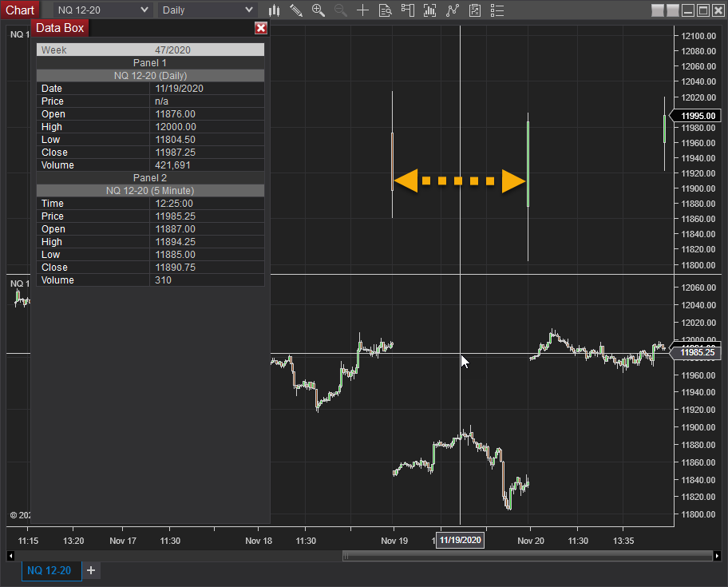Open the Strategies clipboard icon

(474, 10)
